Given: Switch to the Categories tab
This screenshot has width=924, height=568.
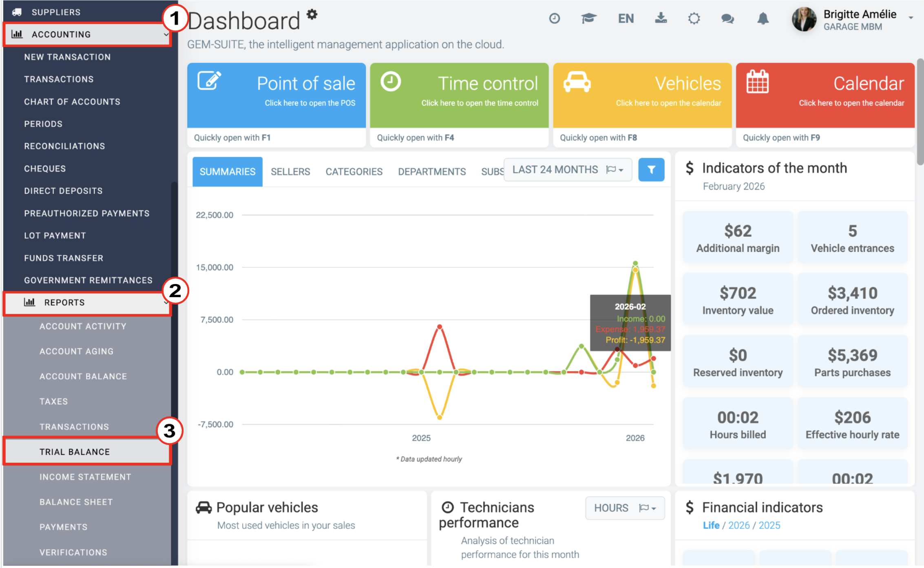Looking at the screenshot, I should [354, 172].
